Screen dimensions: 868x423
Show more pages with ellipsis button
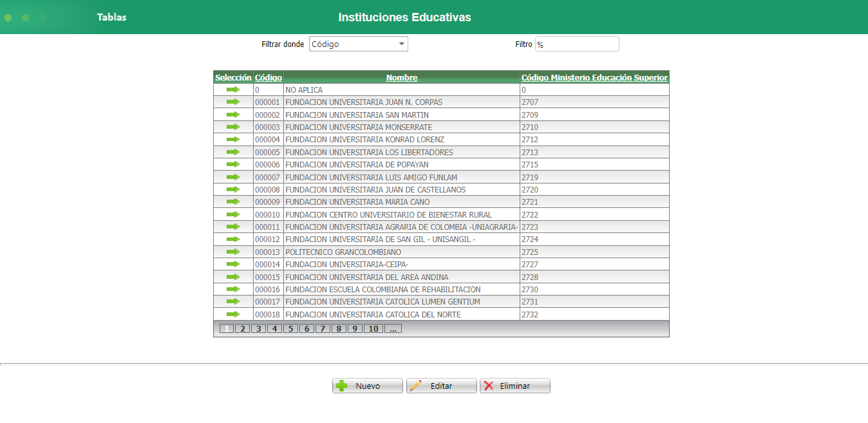tap(393, 328)
